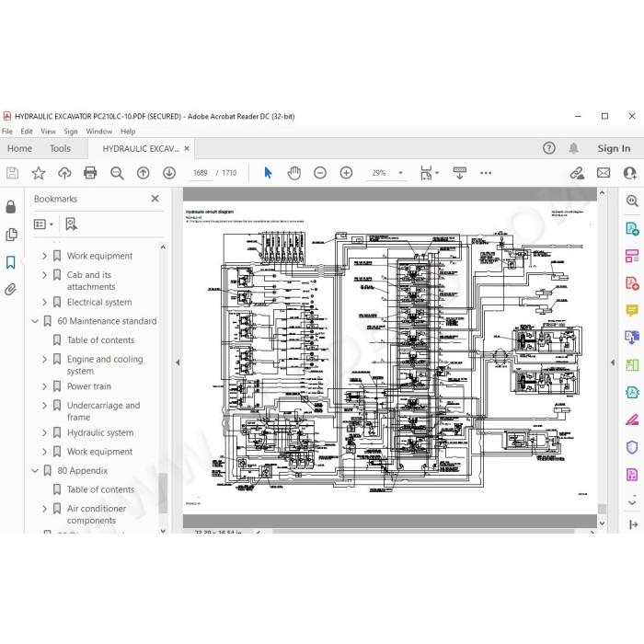Image resolution: width=644 pixels, height=644 pixels.
Task: Open the Window menu
Action: pos(99,132)
